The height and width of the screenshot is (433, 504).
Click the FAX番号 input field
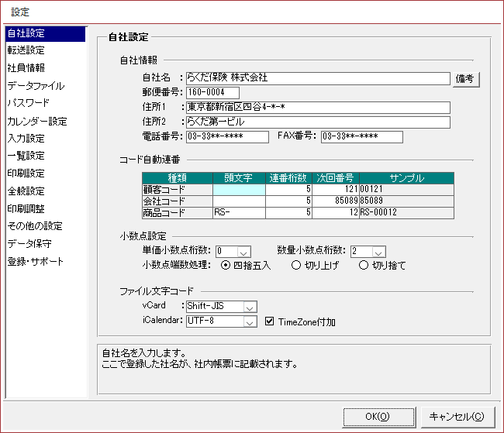(x=361, y=137)
